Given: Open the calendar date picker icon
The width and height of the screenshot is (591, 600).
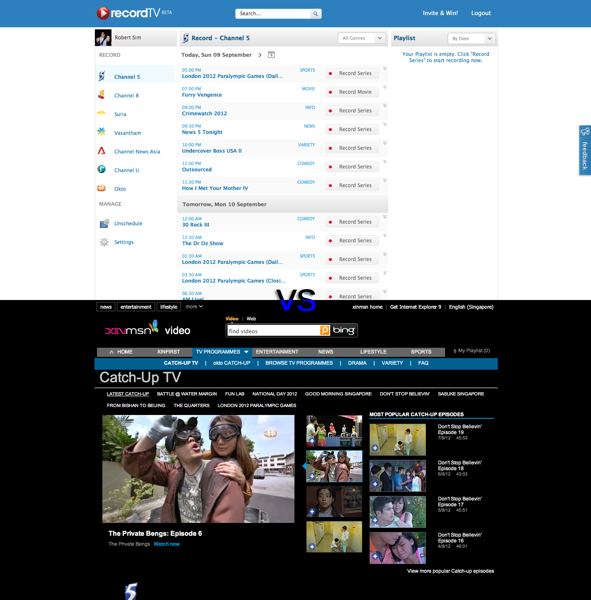Looking at the screenshot, I should 271,55.
